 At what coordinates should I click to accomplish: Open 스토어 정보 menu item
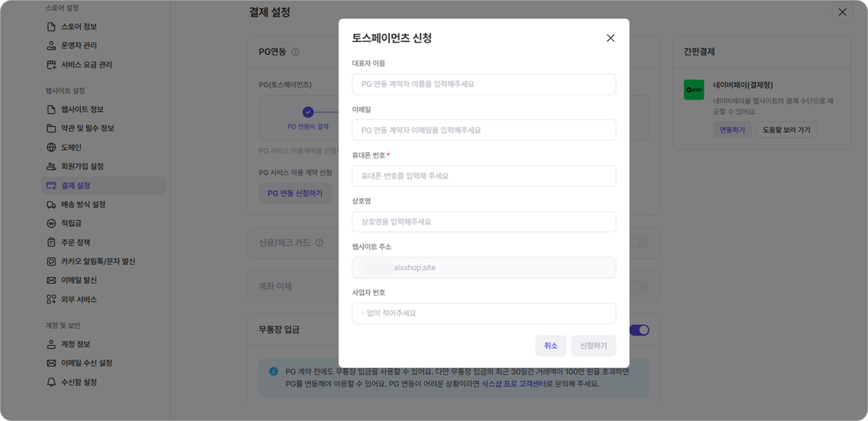coord(104,27)
